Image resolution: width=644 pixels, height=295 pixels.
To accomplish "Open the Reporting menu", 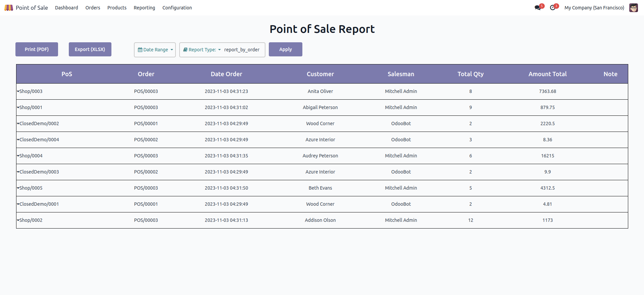I will pos(144,8).
